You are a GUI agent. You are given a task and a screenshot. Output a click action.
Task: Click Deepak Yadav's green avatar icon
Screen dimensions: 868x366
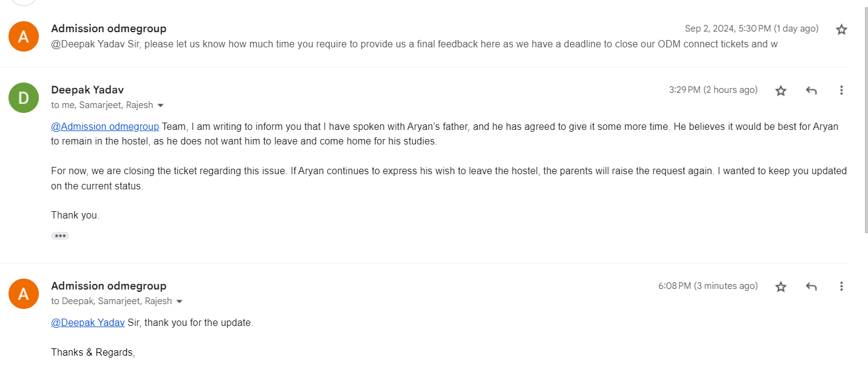tap(24, 98)
